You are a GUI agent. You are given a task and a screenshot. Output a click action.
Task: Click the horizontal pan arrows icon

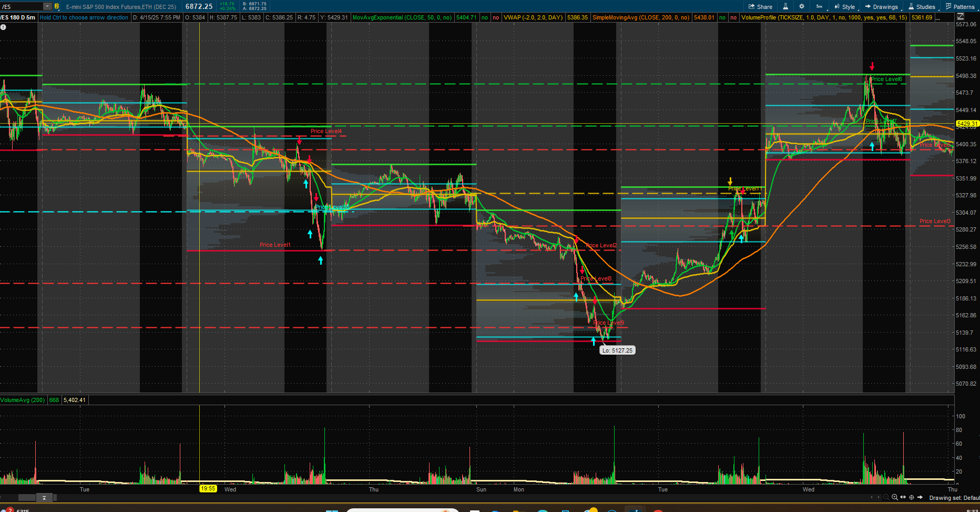coord(903,497)
